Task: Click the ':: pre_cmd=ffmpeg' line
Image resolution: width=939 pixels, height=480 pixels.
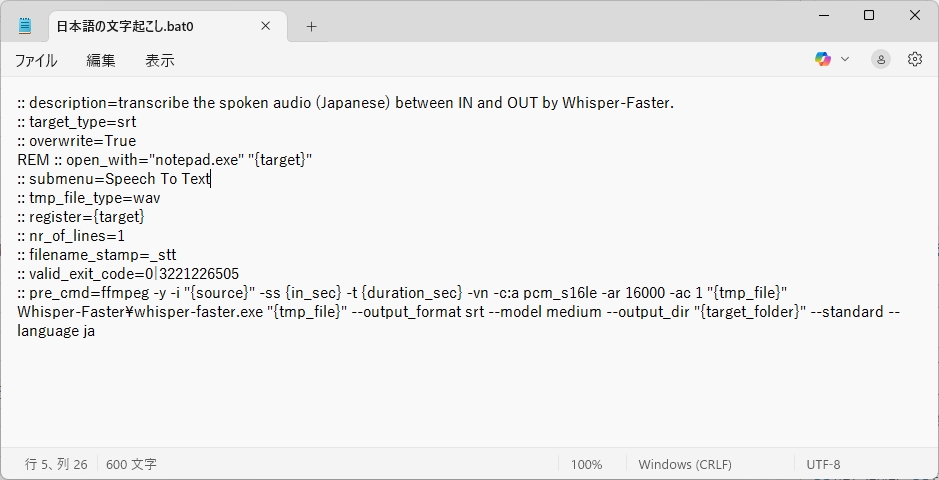Action: click(402, 293)
